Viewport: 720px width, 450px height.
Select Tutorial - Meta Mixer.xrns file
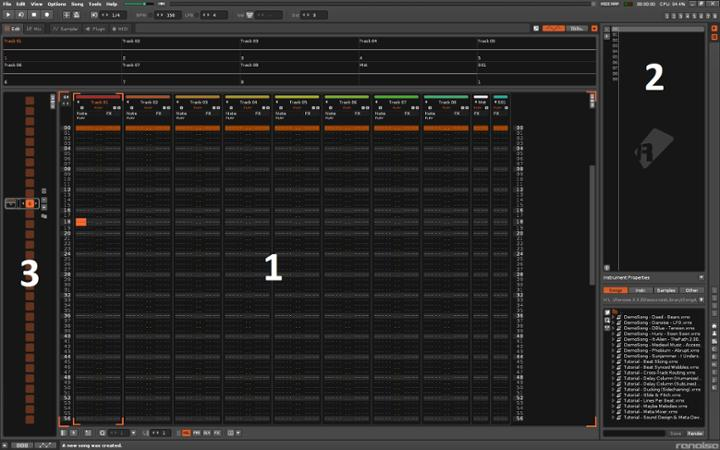[x=650, y=411]
